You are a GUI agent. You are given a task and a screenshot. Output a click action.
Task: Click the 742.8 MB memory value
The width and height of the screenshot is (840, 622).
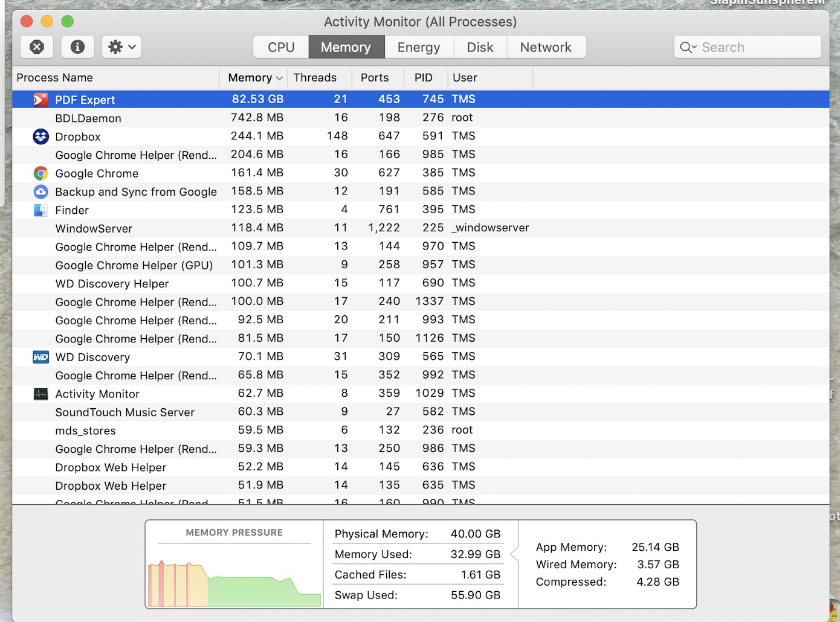point(257,117)
